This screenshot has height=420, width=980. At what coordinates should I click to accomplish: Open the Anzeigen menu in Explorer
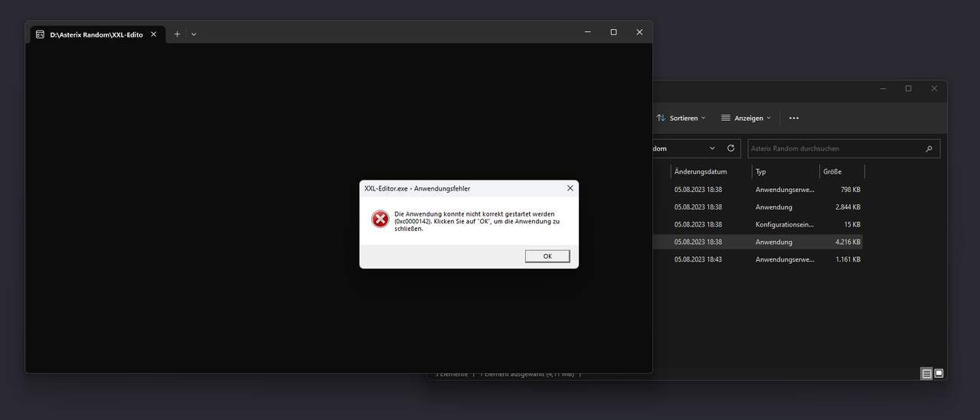pyautogui.click(x=746, y=118)
